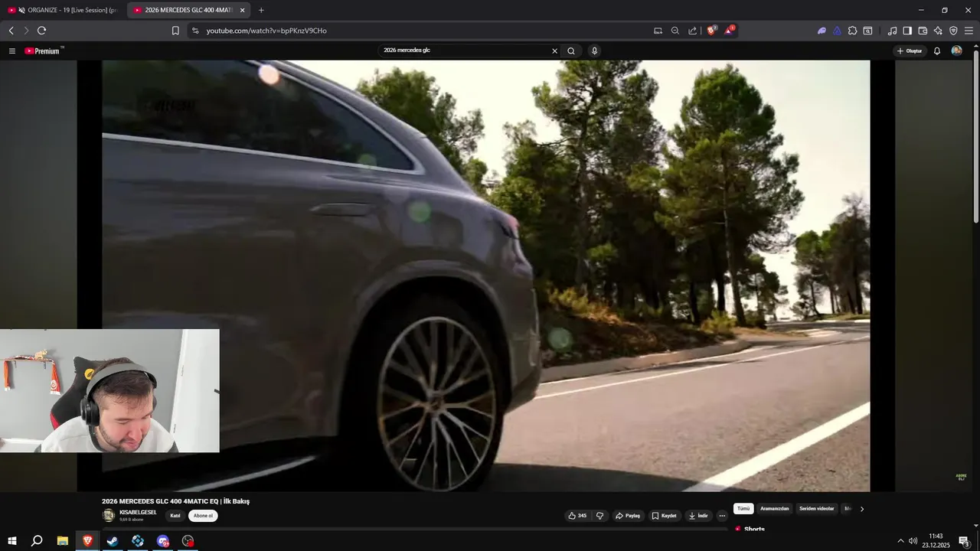Open Leo AI sparkle icon
This screenshot has height=551, width=980.
click(938, 31)
